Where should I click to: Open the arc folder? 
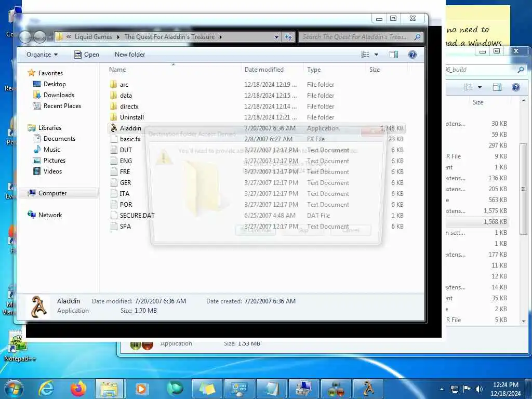[x=124, y=85]
